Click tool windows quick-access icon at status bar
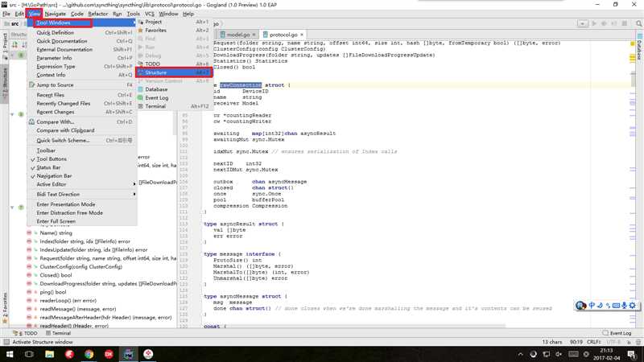The image size is (644, 362). 6,342
